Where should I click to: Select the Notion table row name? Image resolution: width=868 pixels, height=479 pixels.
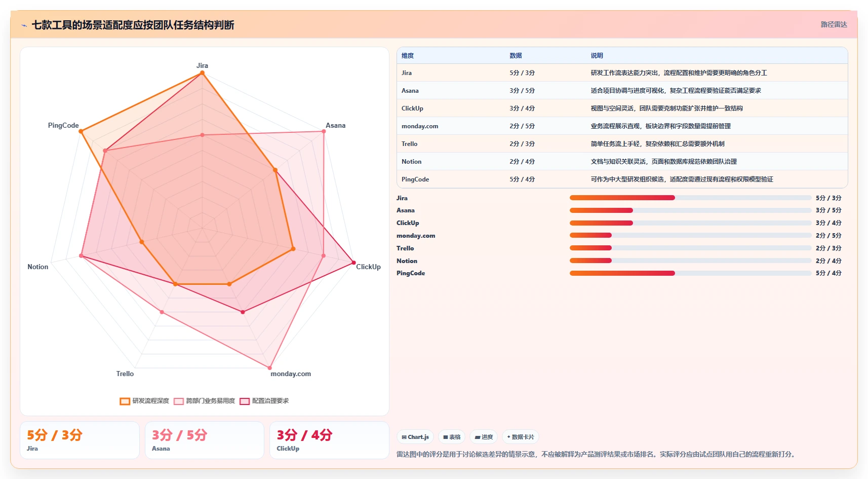pos(411,162)
